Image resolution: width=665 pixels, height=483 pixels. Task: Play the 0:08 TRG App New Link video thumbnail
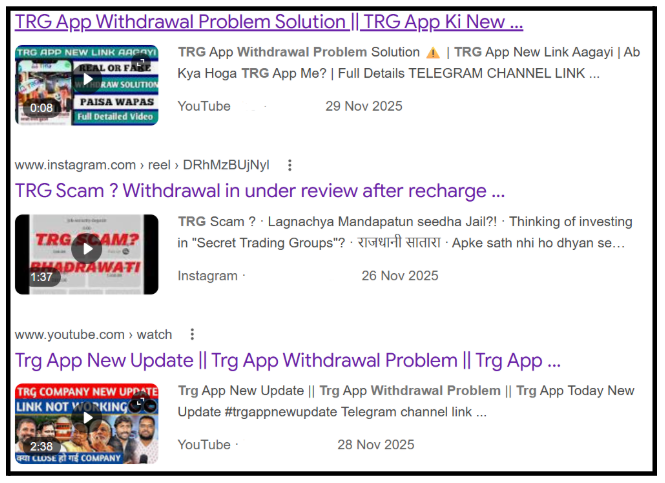(x=87, y=85)
